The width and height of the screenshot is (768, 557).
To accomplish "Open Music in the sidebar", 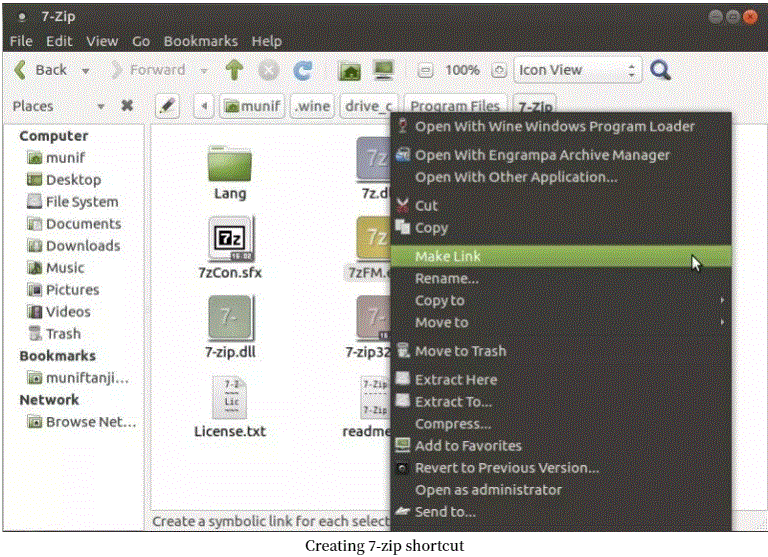I will point(56,268).
